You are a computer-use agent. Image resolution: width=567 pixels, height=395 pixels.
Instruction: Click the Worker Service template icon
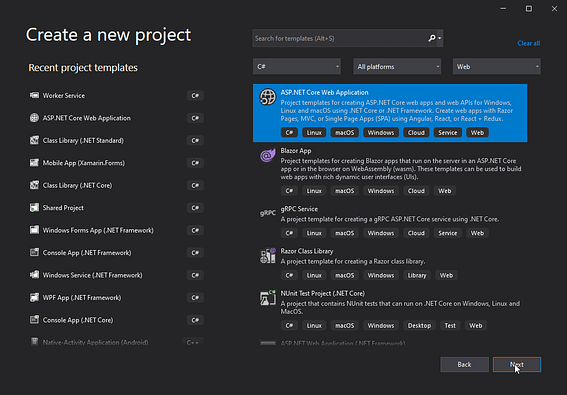pyautogui.click(x=34, y=95)
